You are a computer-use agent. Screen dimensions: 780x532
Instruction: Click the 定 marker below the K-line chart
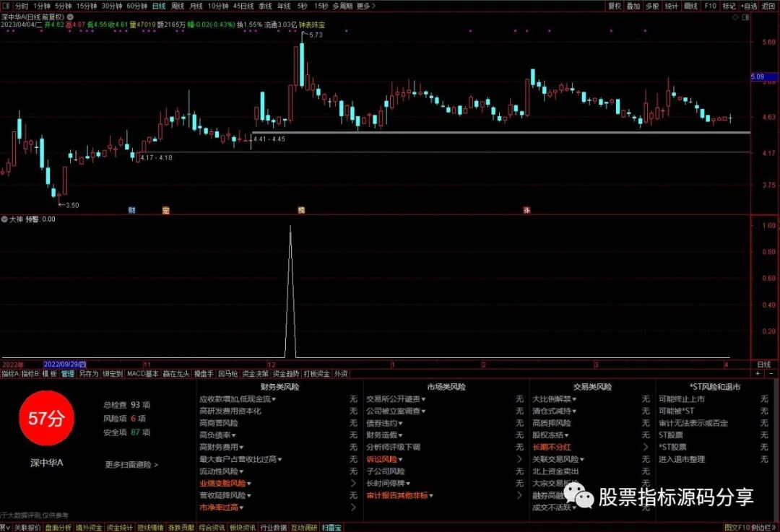[x=165, y=210]
